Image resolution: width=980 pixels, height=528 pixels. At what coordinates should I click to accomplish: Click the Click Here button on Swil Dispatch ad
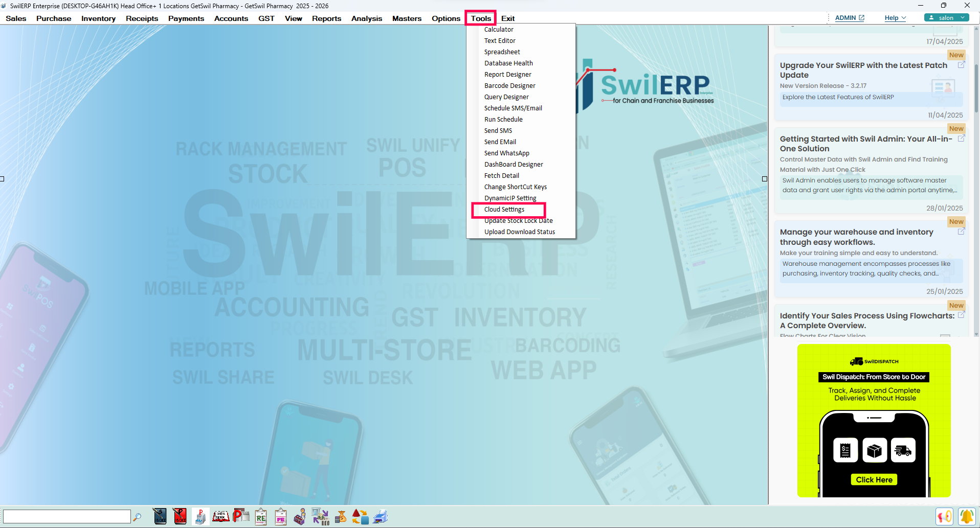[874, 479]
